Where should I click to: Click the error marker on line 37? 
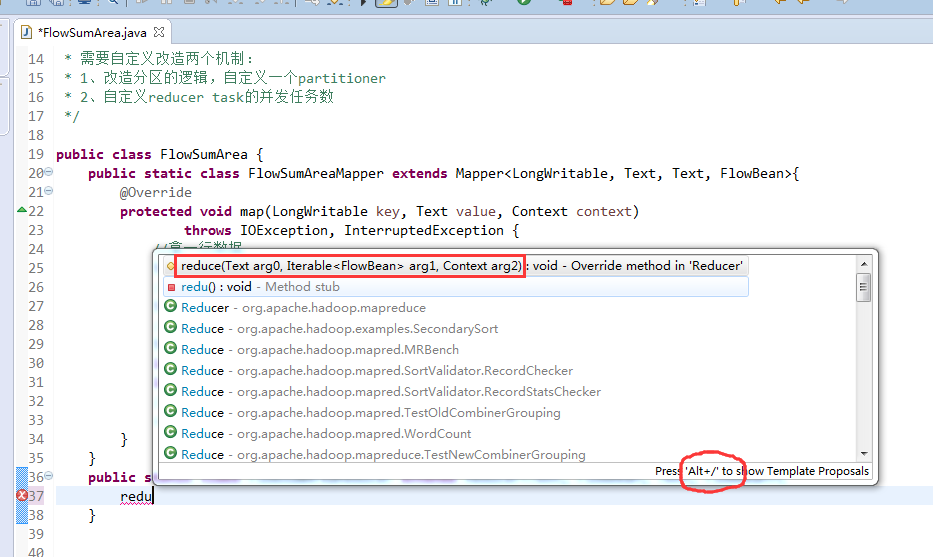(22, 495)
